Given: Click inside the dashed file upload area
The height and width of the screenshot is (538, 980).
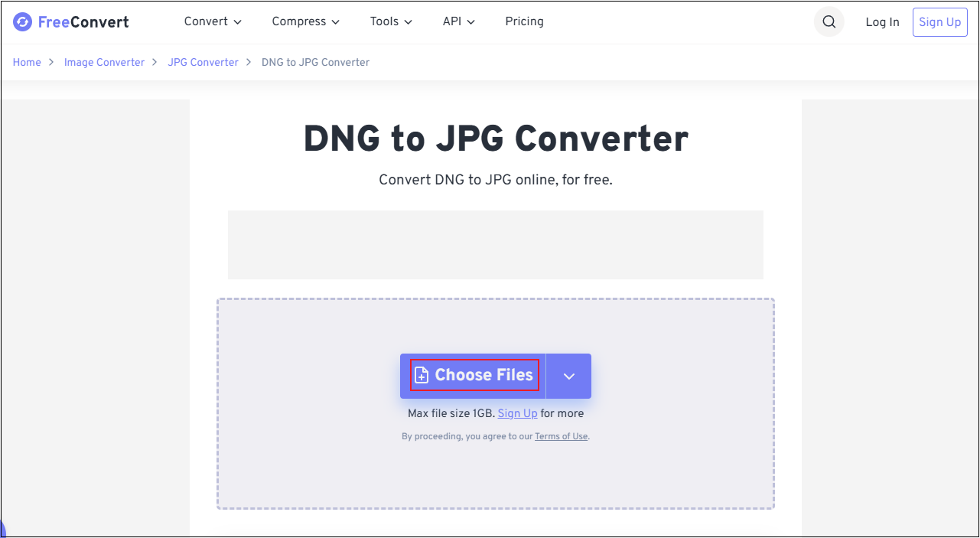Looking at the screenshot, I should coord(306,474).
